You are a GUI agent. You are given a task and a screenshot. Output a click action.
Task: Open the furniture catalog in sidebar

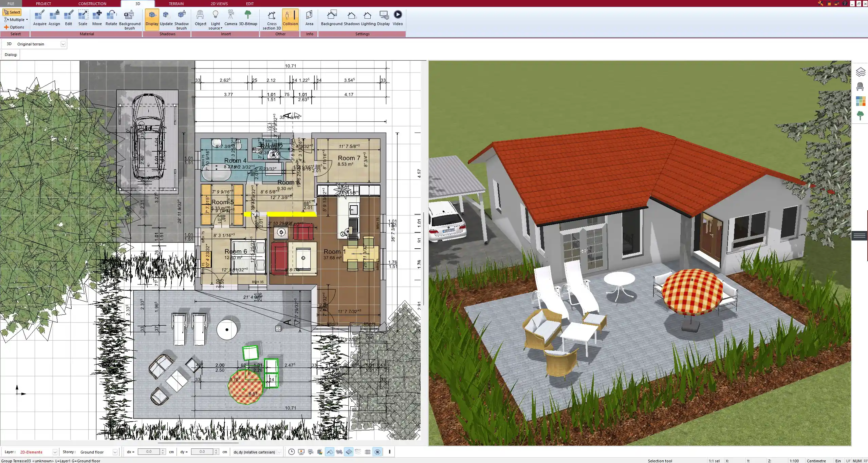coord(860,86)
